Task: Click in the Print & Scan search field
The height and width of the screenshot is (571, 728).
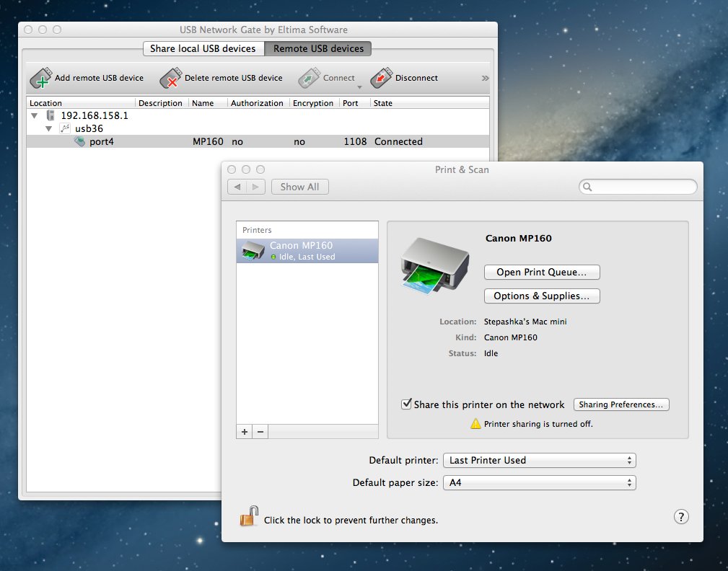Action: pos(638,187)
